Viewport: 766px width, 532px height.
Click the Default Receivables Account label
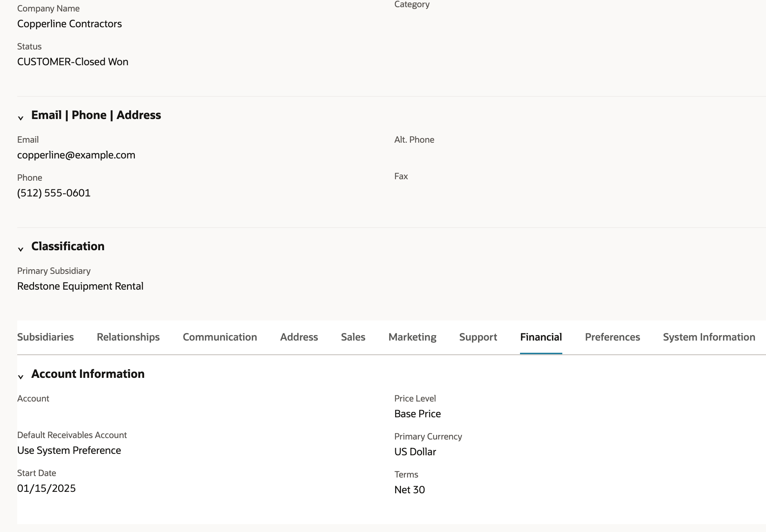72,435
